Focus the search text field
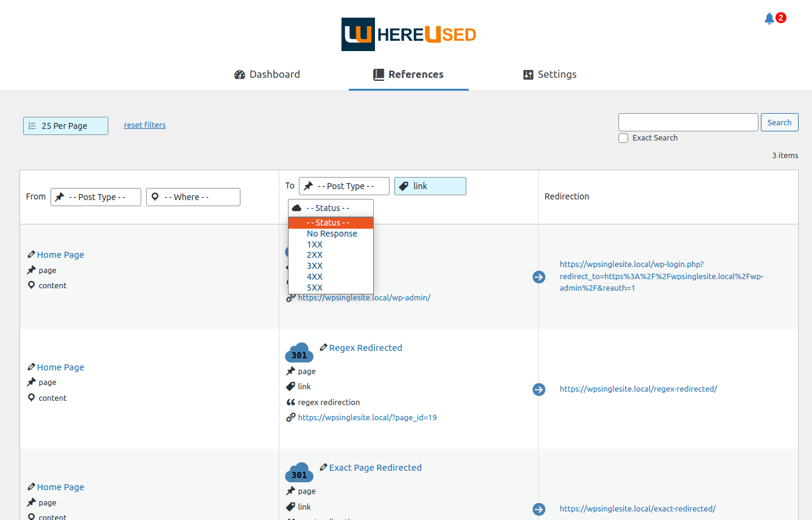812x520 pixels. 688,122
